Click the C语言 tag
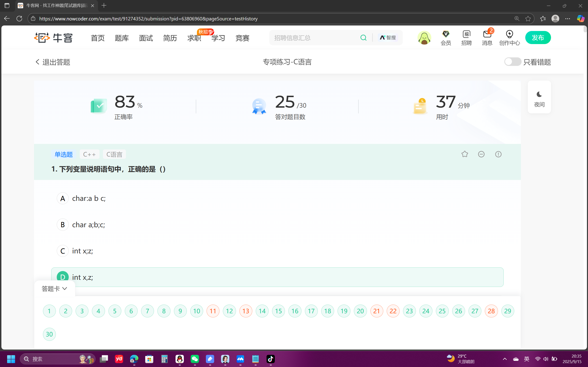The height and width of the screenshot is (367, 588). (114, 154)
